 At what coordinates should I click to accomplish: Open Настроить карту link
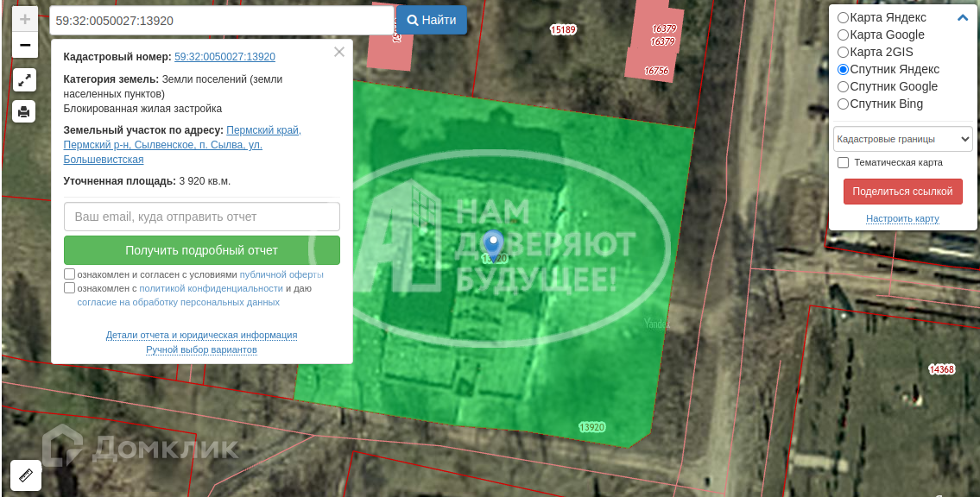point(902,218)
